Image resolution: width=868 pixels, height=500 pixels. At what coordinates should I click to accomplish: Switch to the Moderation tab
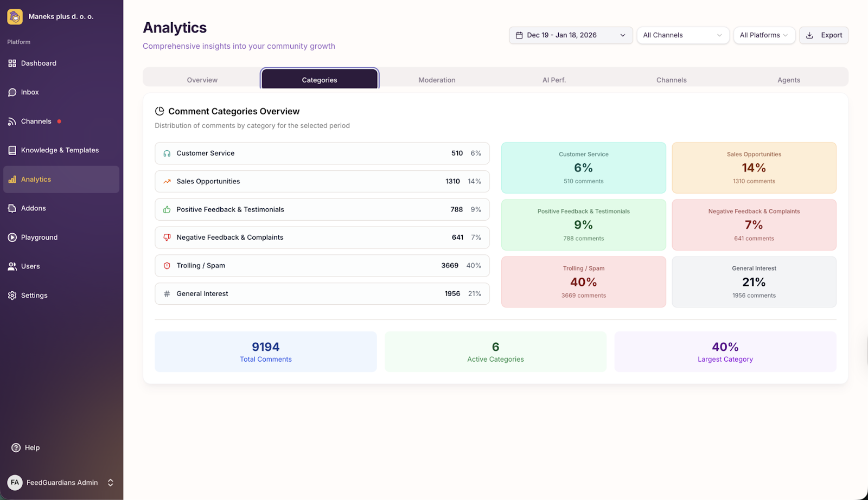436,79
